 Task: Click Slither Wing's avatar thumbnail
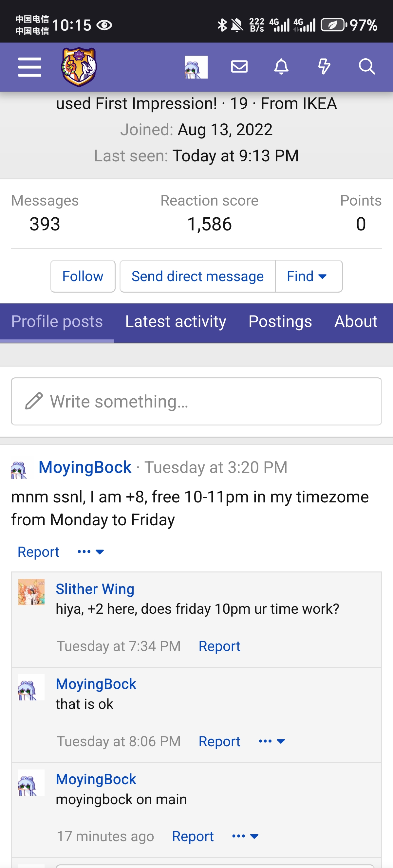[x=31, y=592]
